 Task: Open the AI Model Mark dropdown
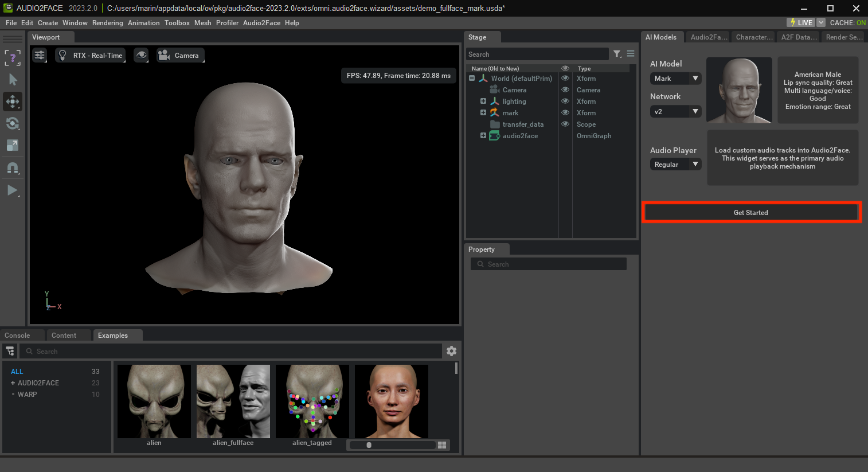pyautogui.click(x=675, y=79)
